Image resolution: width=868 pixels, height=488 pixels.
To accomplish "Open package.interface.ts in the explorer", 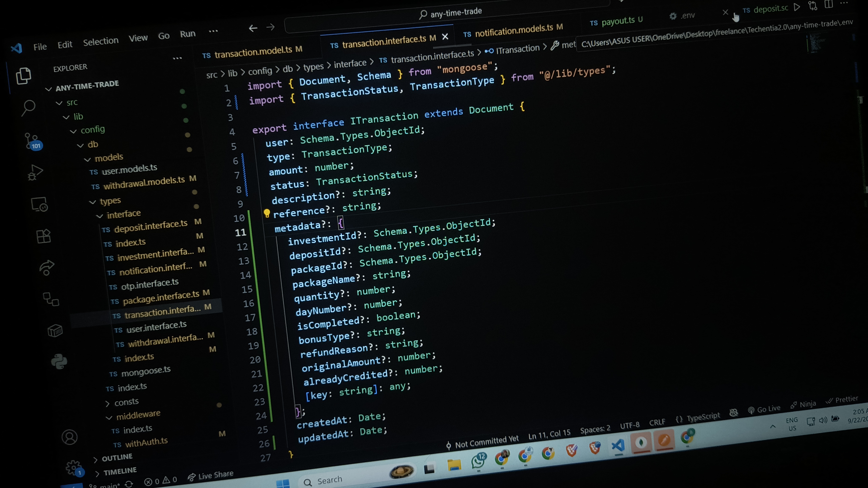I will click(161, 297).
